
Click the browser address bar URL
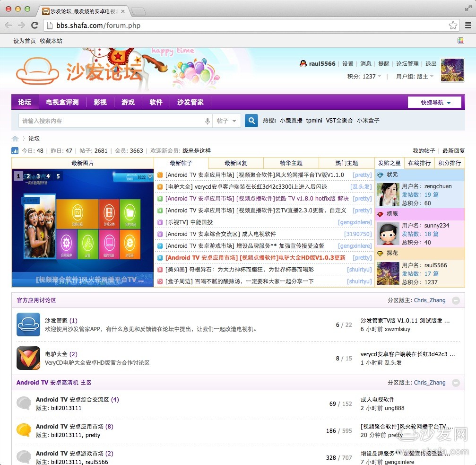(98, 25)
